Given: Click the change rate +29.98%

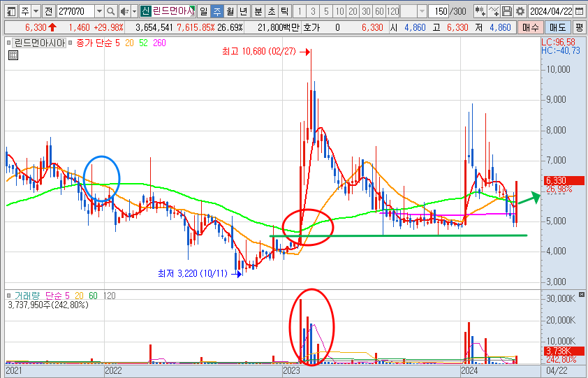Looking at the screenshot, I should 108,27.
